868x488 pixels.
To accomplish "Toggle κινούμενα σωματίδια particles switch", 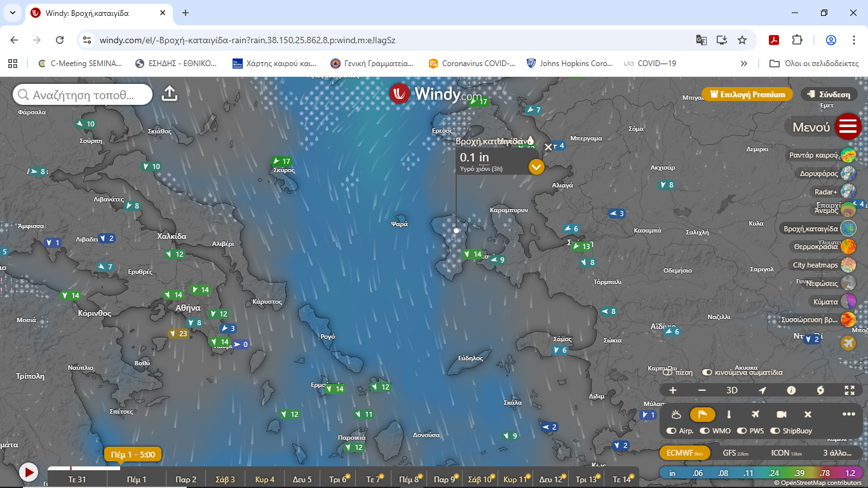I will click(x=707, y=372).
